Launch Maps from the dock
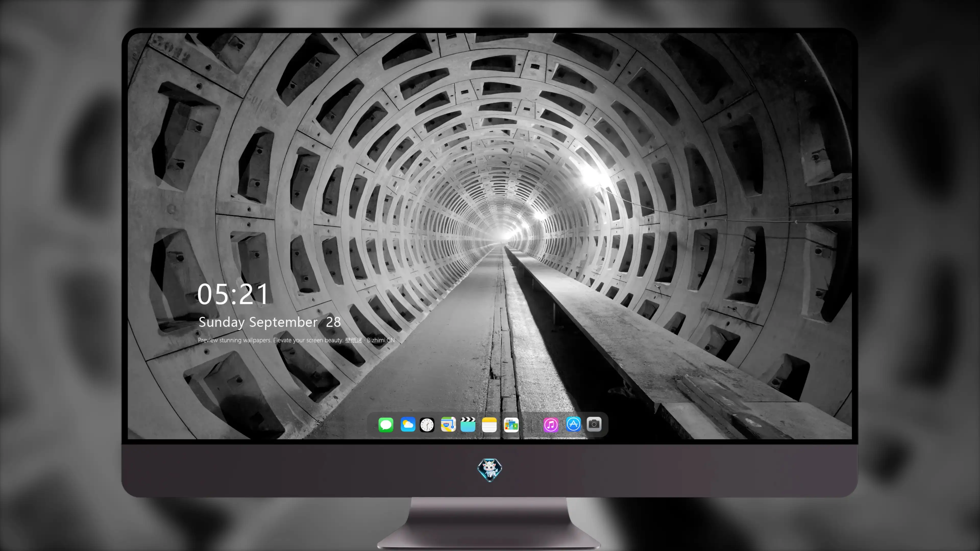 tap(448, 424)
